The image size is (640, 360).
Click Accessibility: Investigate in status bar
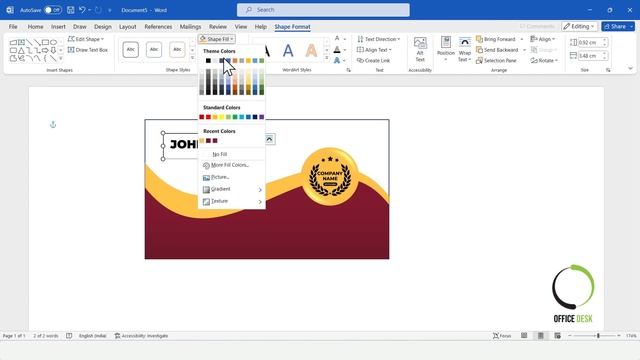click(141, 336)
